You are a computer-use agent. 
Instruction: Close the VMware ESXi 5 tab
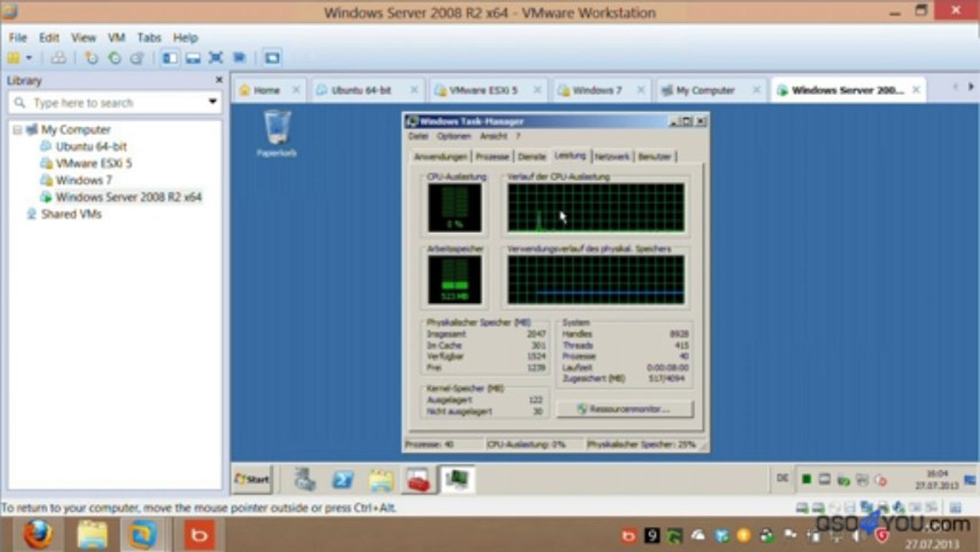coord(537,90)
